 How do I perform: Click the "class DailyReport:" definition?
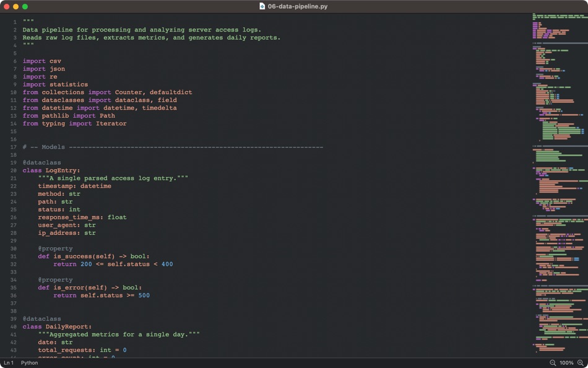tap(57, 326)
